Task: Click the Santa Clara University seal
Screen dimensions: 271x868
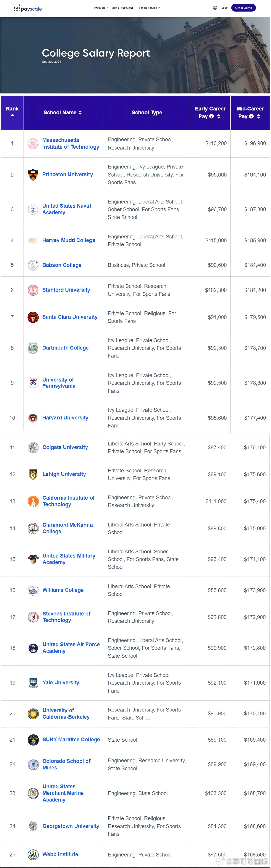Action: (33, 317)
